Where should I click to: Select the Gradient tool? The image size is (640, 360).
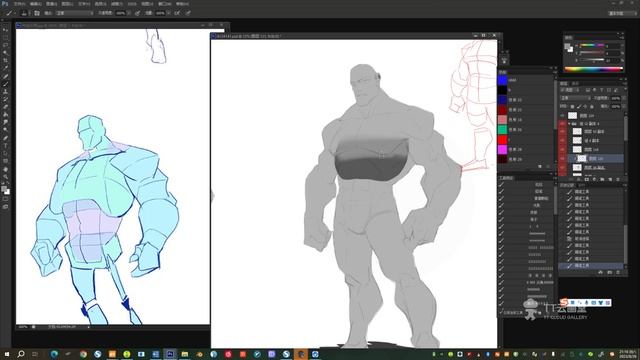[5, 115]
